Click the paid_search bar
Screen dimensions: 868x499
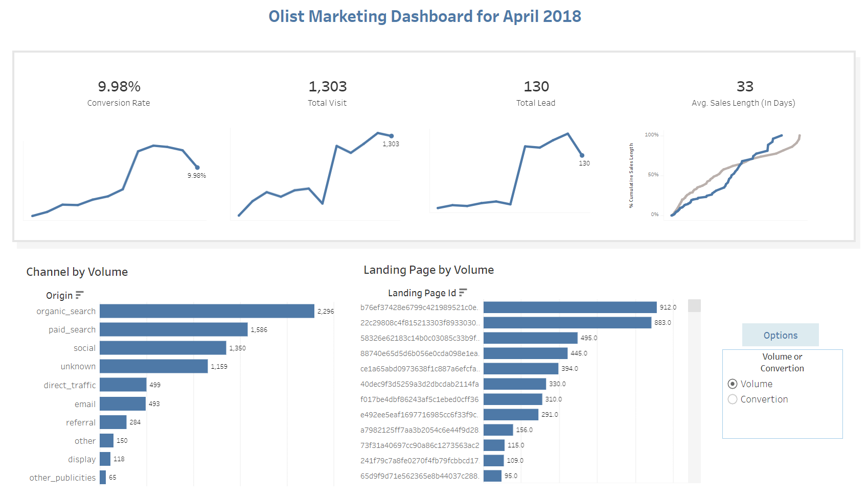tap(174, 329)
